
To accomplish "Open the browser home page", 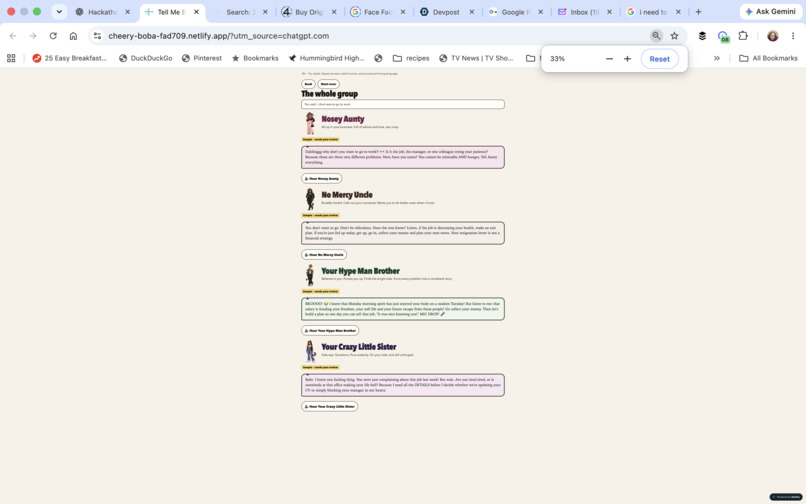I will coord(73,35).
